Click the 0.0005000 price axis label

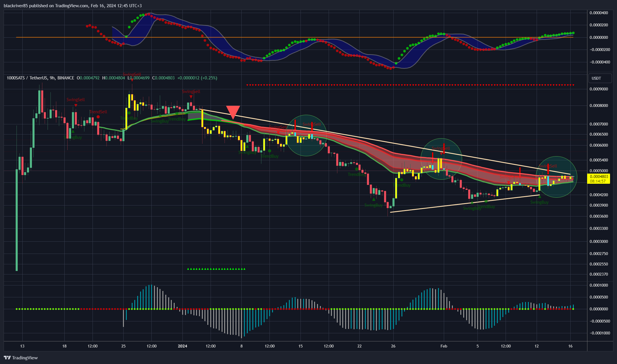click(599, 171)
